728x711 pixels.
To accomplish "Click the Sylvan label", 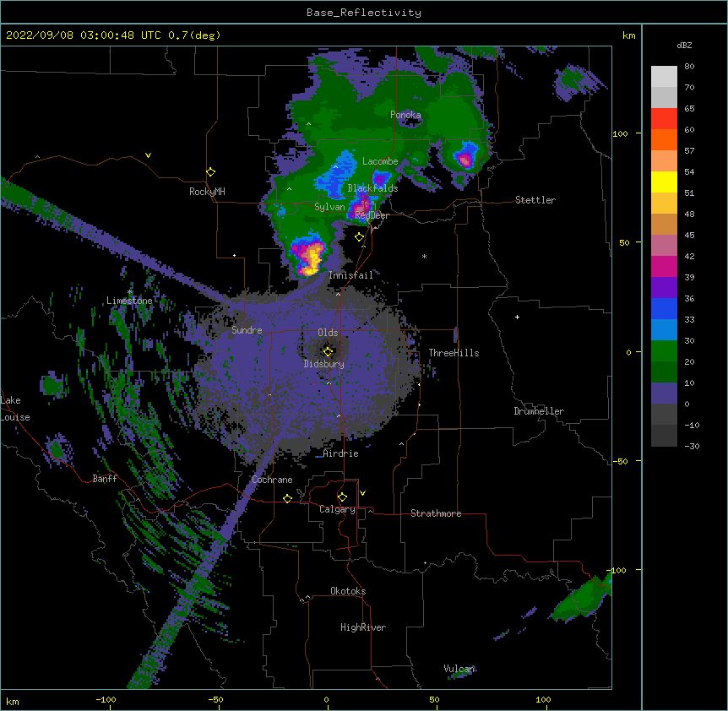I will (329, 207).
